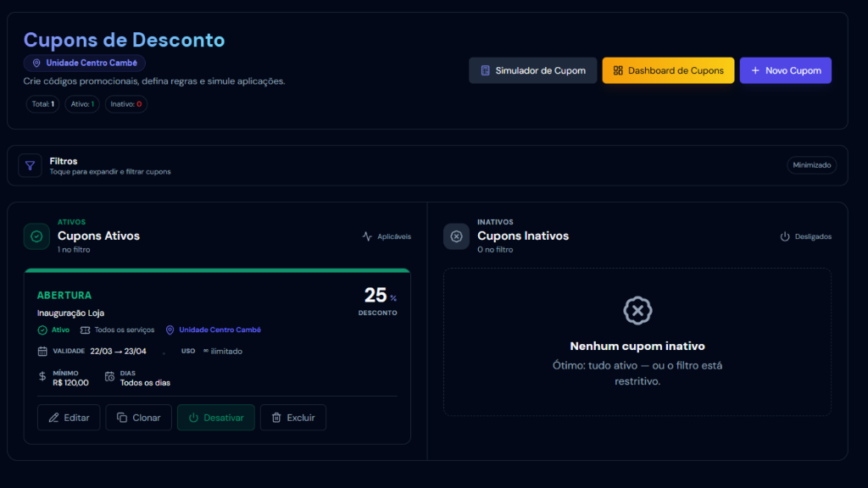The height and width of the screenshot is (488, 868).
Task: Select the Dashboard de Cupons grid icon
Action: point(619,69)
